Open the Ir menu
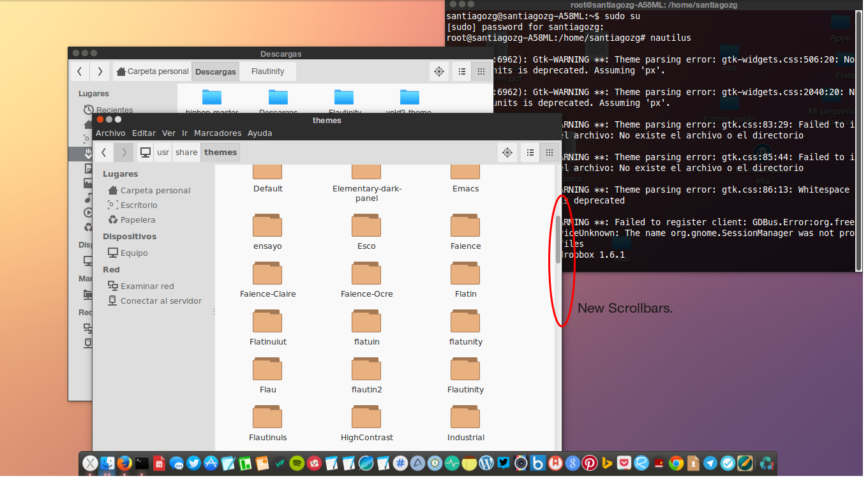Viewport: 868px width, 490px height. [x=184, y=133]
